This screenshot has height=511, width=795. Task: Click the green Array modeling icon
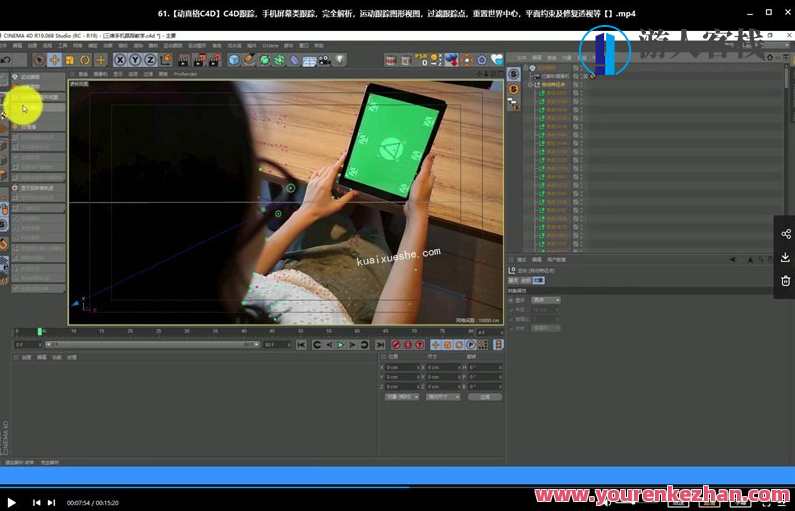tap(279, 60)
